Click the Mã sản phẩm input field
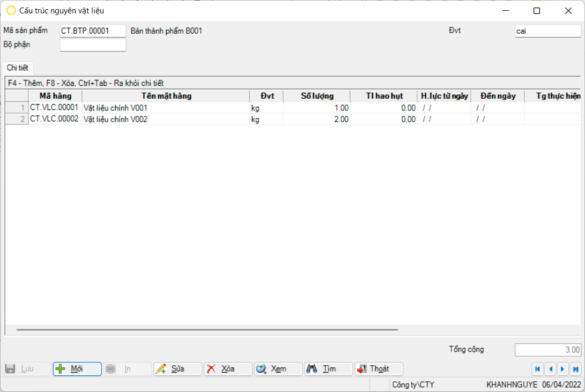Image resolution: width=585 pixels, height=392 pixels. pyautogui.click(x=93, y=31)
